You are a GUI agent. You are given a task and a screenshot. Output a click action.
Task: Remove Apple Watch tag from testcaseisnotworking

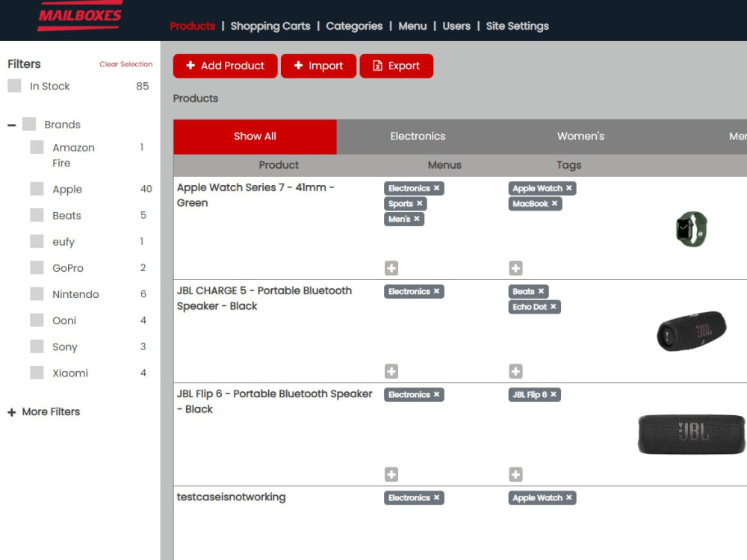[x=568, y=497]
